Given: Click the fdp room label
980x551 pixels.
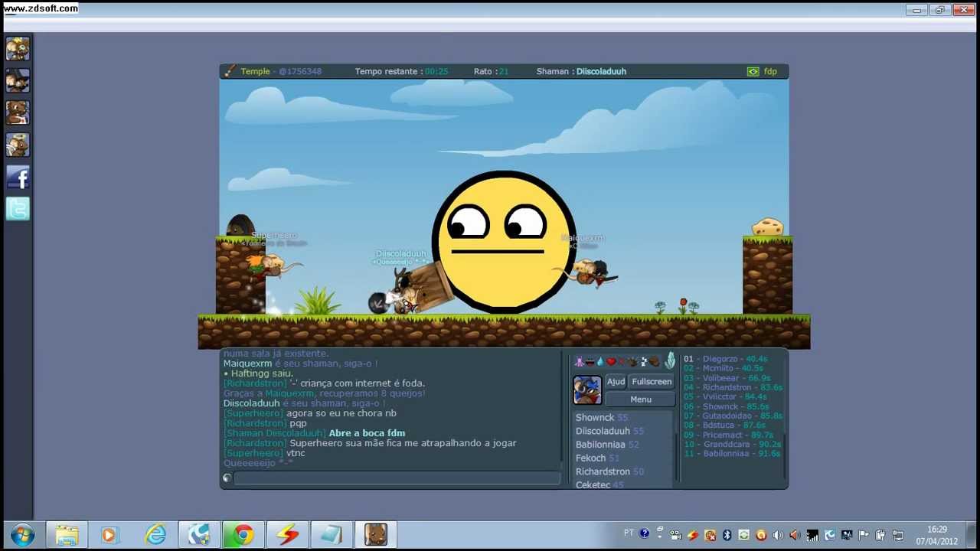Looking at the screenshot, I should (x=770, y=71).
